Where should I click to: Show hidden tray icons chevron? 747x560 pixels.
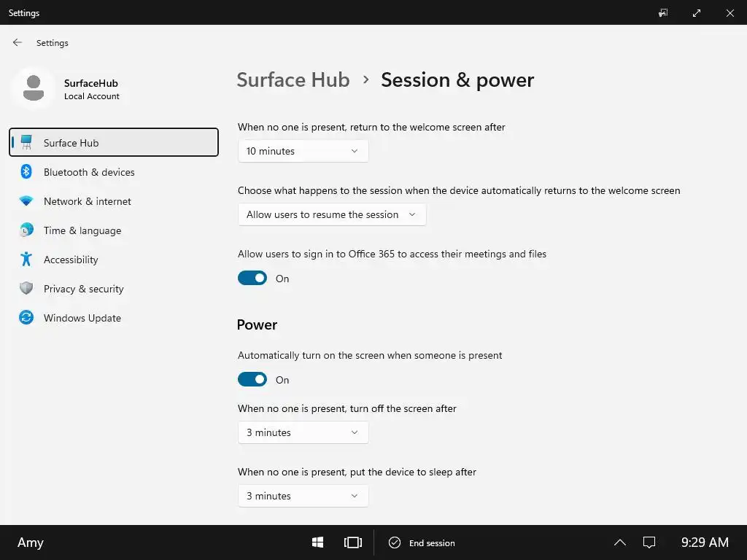pyautogui.click(x=620, y=542)
